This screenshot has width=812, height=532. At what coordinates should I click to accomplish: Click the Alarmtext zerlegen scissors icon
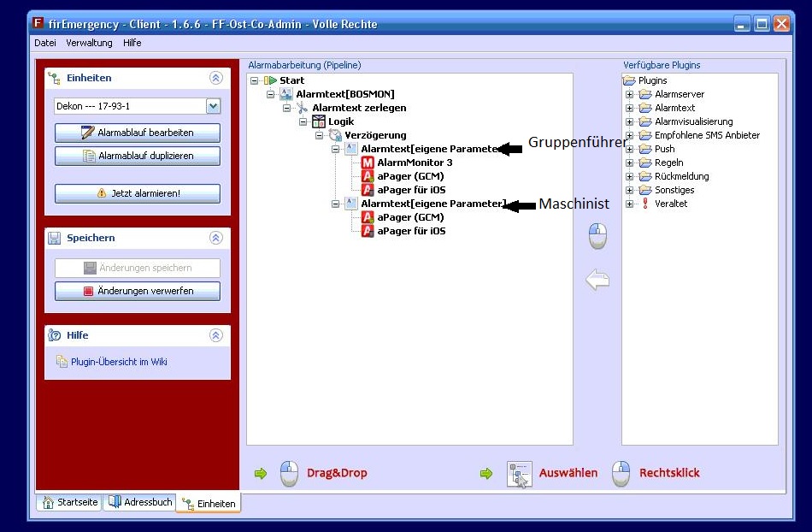(x=302, y=108)
